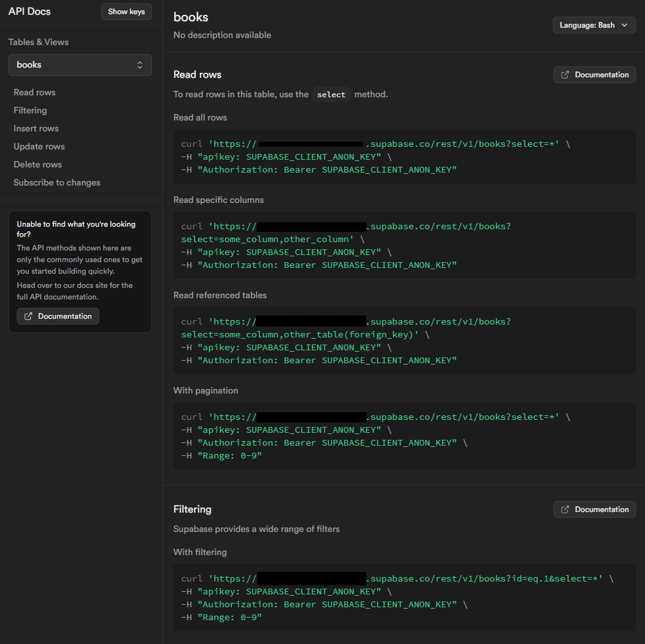Click the Show keys button
This screenshot has height=644, width=645.
point(126,12)
